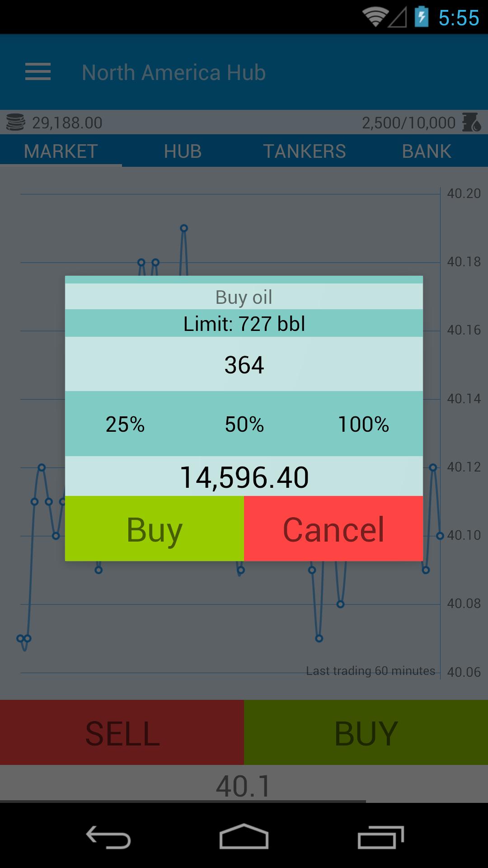The width and height of the screenshot is (488, 868).
Task: Click the 364 barrel amount field
Action: coord(244,365)
